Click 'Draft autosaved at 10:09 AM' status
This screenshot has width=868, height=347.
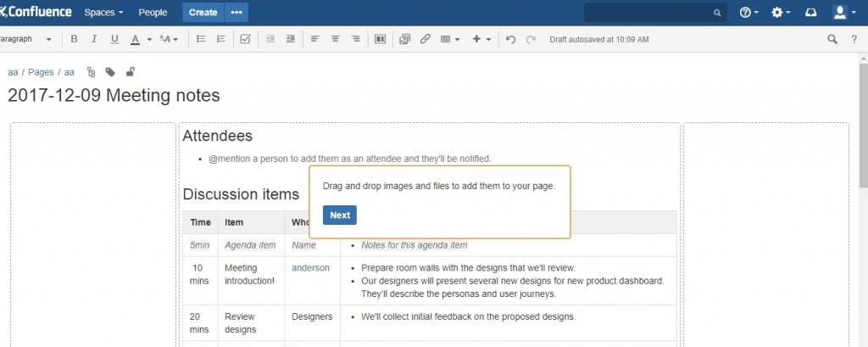(599, 39)
